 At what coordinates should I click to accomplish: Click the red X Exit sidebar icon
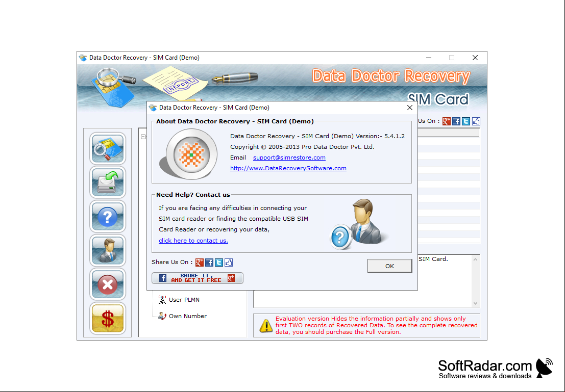click(x=108, y=284)
